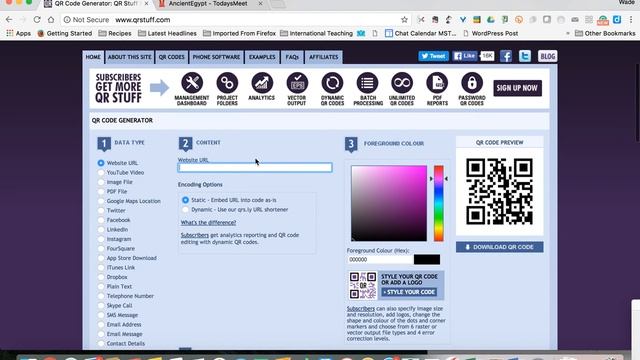640x360 pixels.
Task: Follow Subscribers link under encoding options
Action: (195, 235)
